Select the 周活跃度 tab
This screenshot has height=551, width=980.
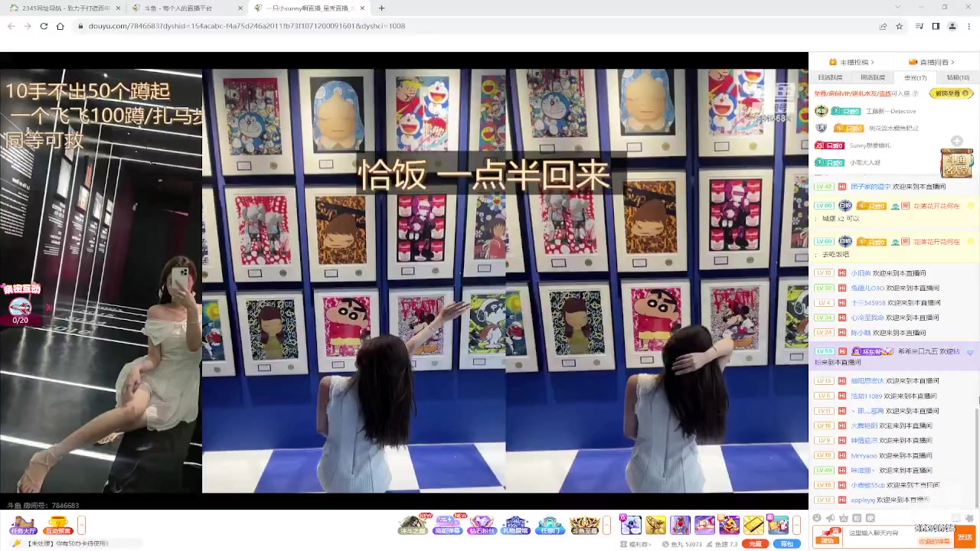(x=873, y=77)
